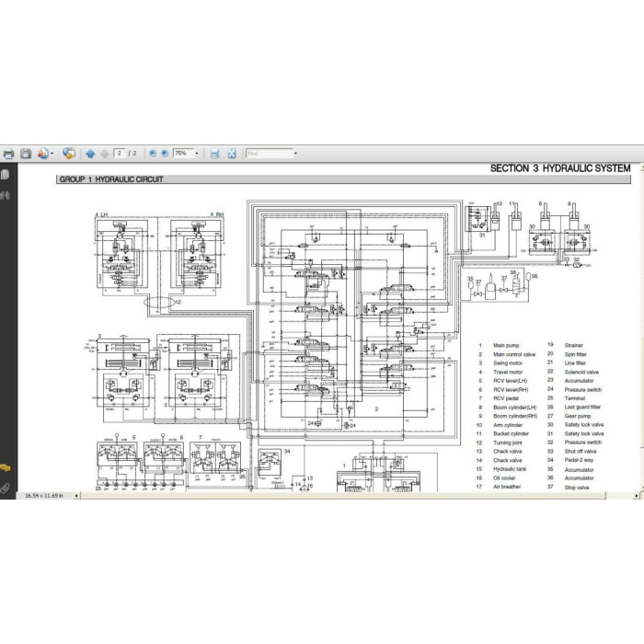Click legend entry 'Bucket cylinder'
Screen dimensions: 644x644
point(511,433)
